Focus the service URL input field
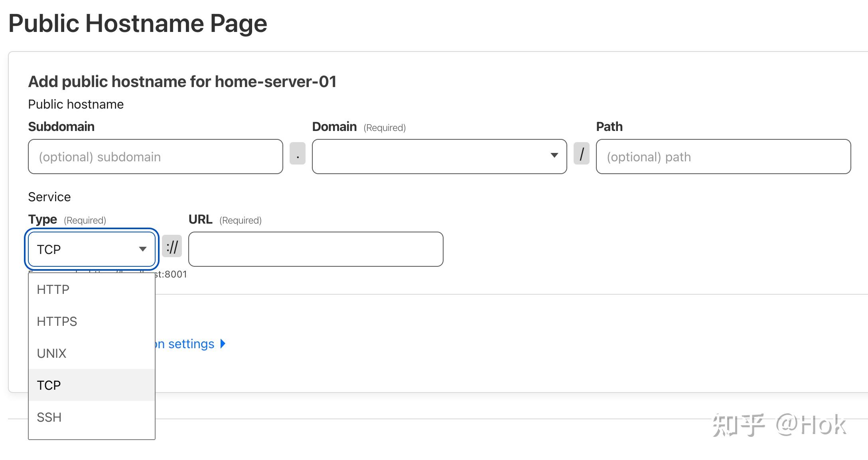This screenshot has height=460, width=868. 316,249
